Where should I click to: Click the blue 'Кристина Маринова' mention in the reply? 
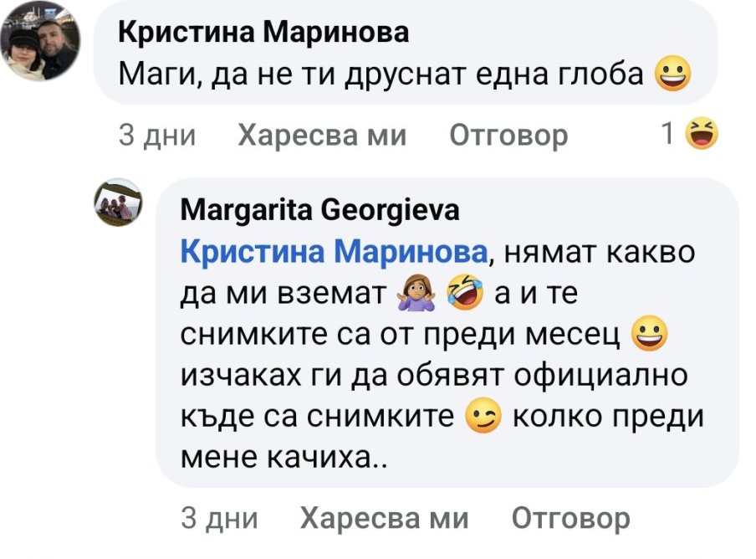[333, 251]
